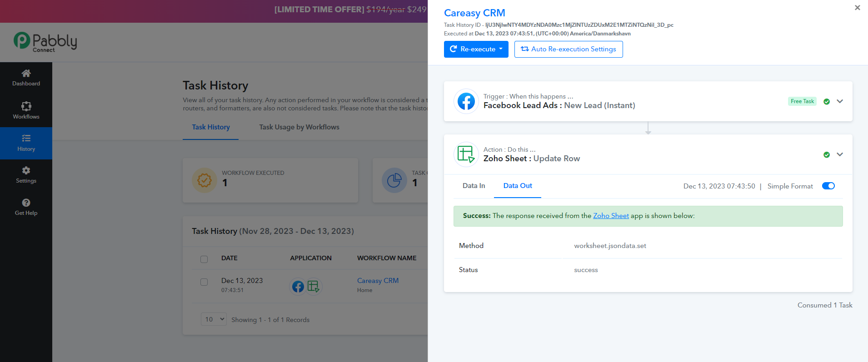This screenshot has width=868, height=362.
Task: Go to Workflows in the sidebar
Action: click(x=26, y=111)
